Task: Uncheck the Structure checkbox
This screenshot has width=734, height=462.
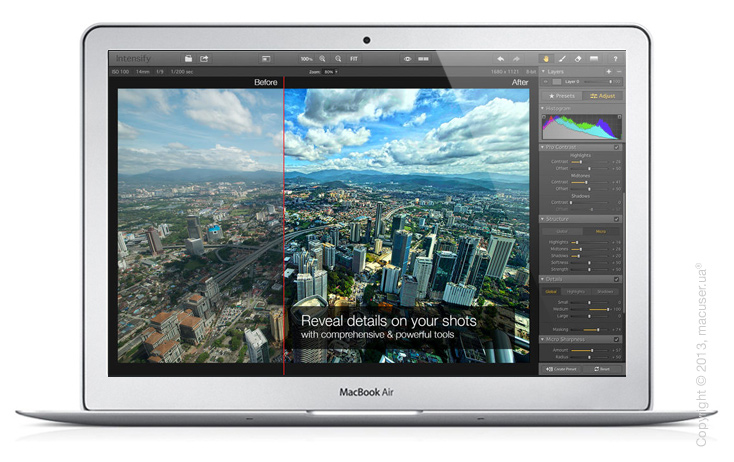Action: [x=617, y=219]
